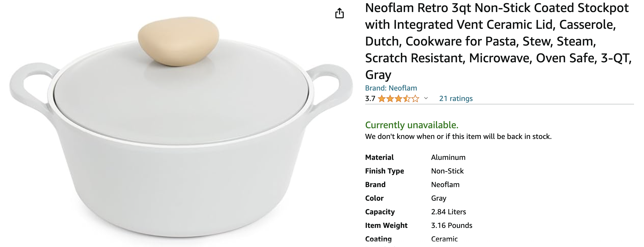Click the beige lid knob in the photo

[178, 41]
